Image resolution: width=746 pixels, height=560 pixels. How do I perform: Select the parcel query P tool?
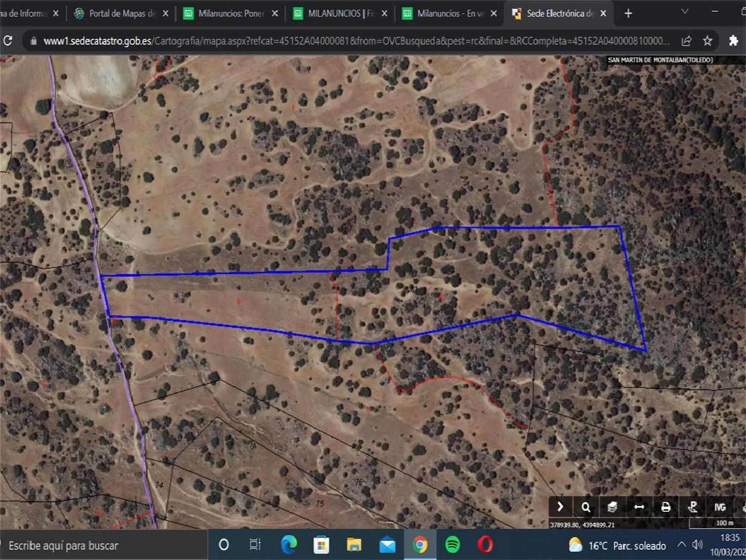(x=692, y=507)
